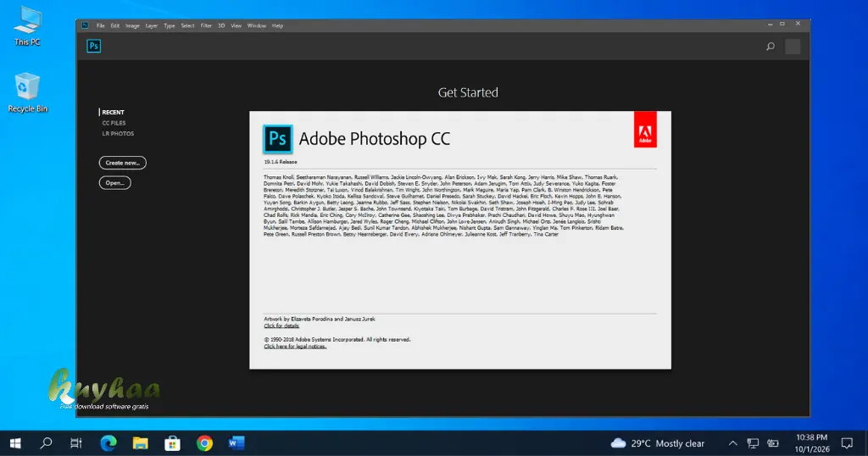This screenshot has width=868, height=456.
Task: Select the CC FILES tab
Action: (114, 123)
